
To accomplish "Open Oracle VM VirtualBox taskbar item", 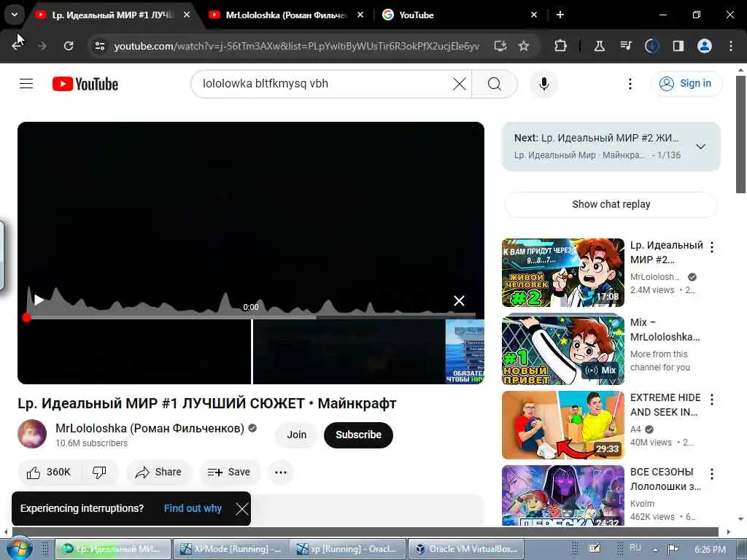I will tap(465, 549).
